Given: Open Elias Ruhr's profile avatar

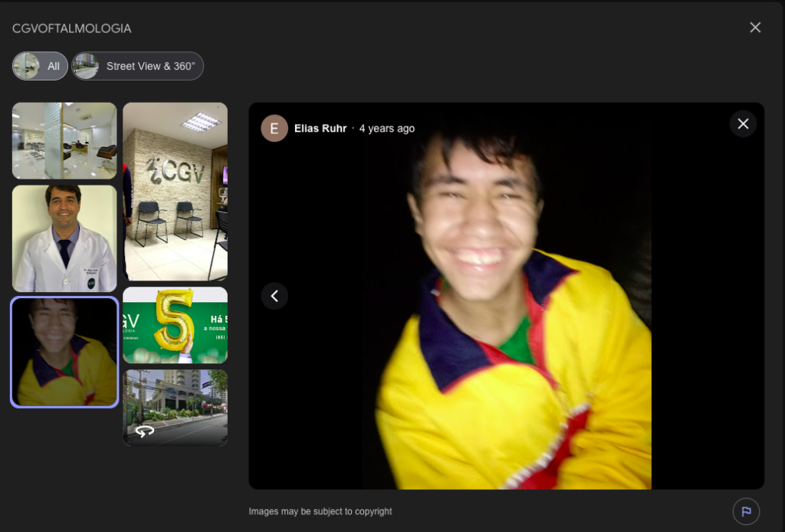Looking at the screenshot, I should 274,128.
